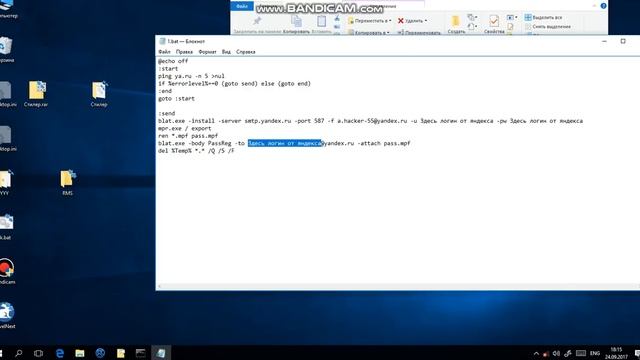Click the Pin to Quick access icon in Explorer
Viewport: 640px width, 360px height.
pyautogui.click(x=257, y=21)
